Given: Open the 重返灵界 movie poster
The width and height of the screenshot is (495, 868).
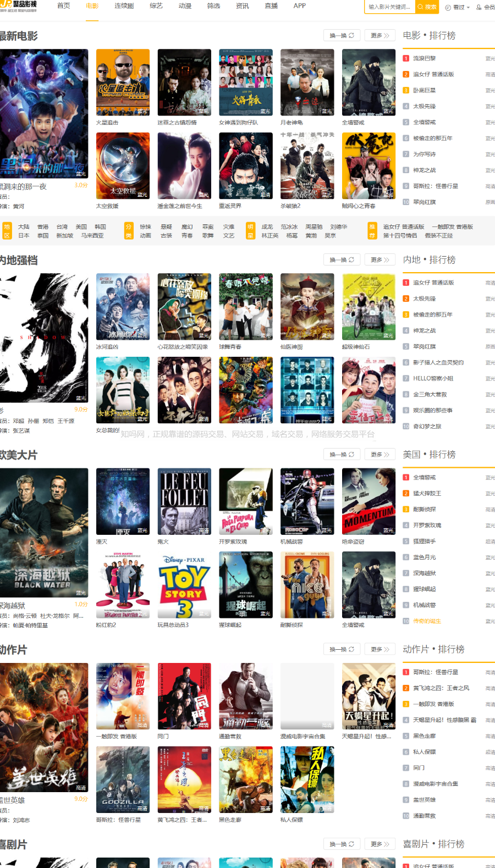Looking at the screenshot, I should 246,166.
